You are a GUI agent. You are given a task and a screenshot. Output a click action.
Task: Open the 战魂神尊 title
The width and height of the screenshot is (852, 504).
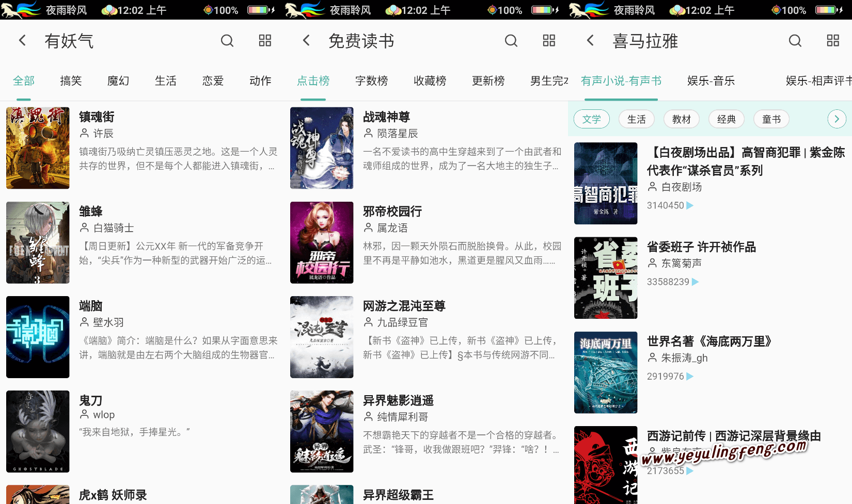click(387, 117)
